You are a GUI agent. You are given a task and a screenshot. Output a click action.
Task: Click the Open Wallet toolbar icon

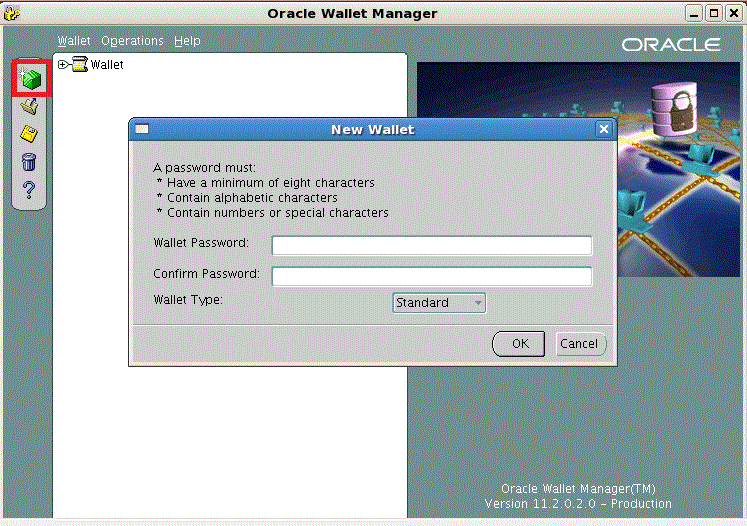[x=30, y=107]
